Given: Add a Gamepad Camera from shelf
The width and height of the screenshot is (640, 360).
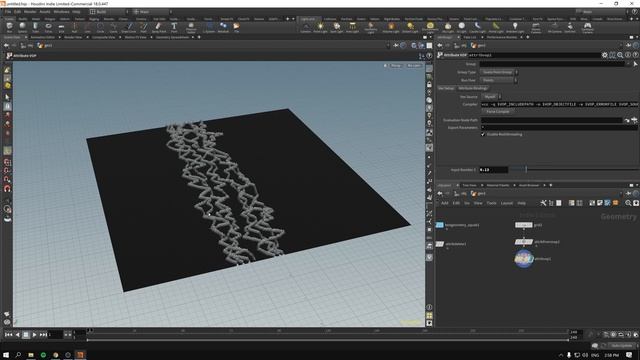Looking at the screenshot, I should pos(587,28).
